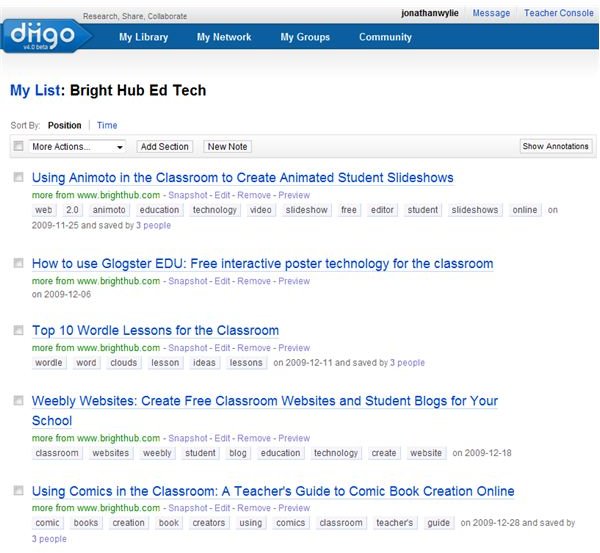
Task: Check the box for Using Comics in the Classroom
Action: [x=18, y=490]
